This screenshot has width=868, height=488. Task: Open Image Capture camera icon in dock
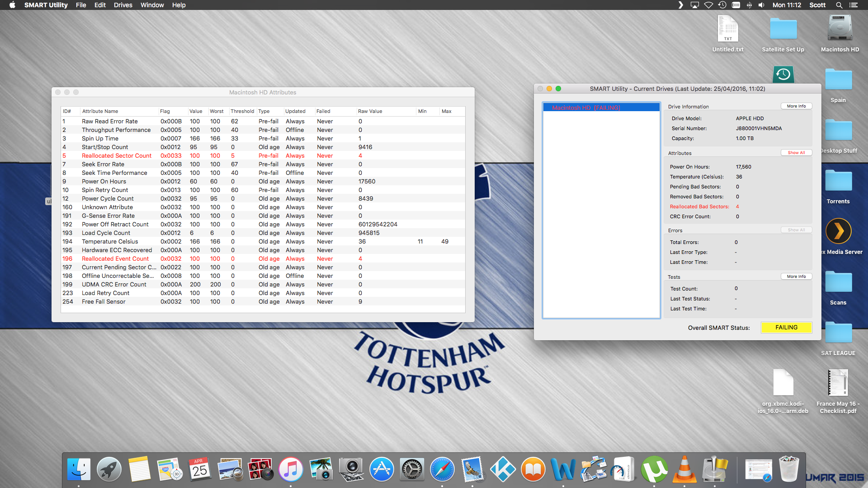click(351, 469)
